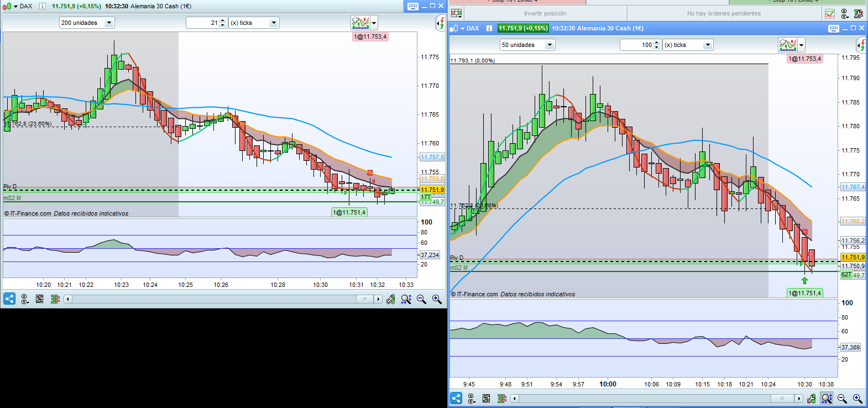
Task: Click the 1@11.753,4 order label on left chart
Action: click(x=370, y=36)
